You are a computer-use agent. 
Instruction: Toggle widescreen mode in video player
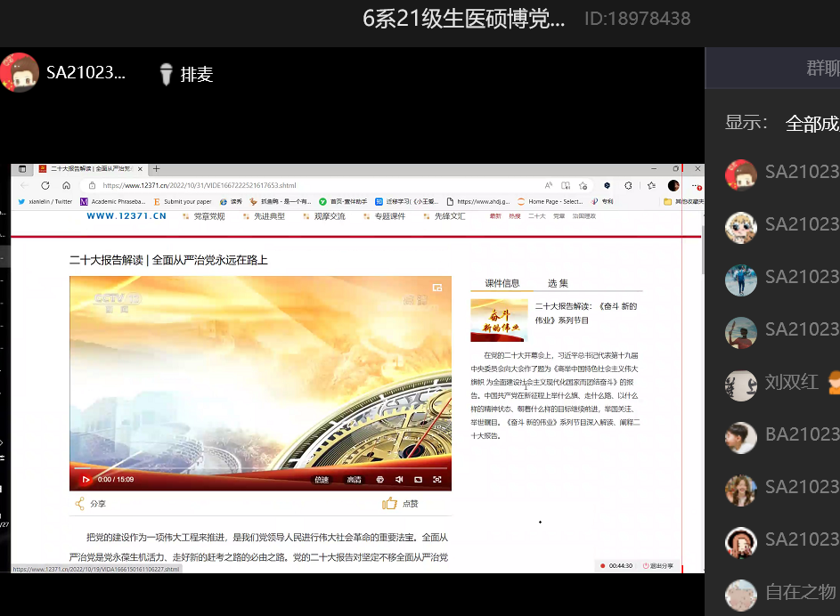[418, 480]
